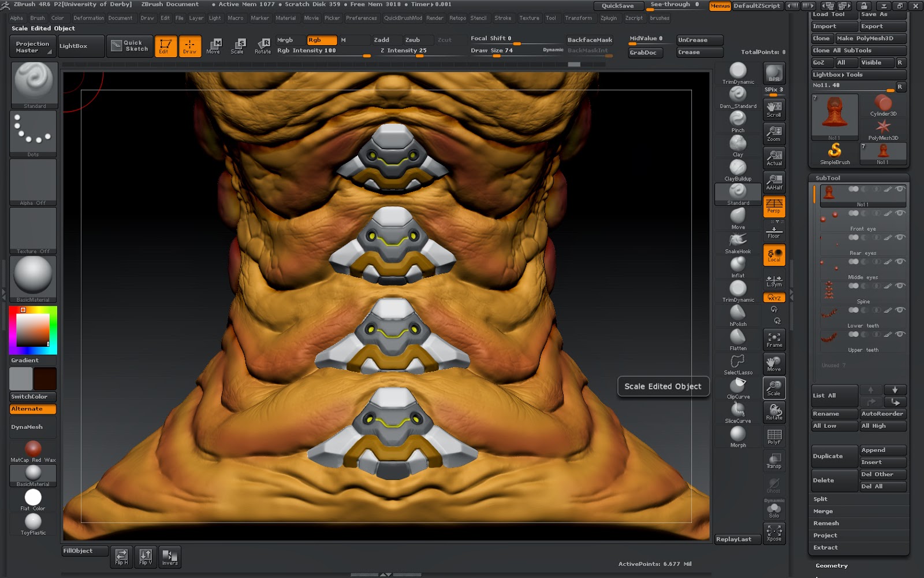
Task: Disable Persp perspective mode
Action: coord(774,206)
